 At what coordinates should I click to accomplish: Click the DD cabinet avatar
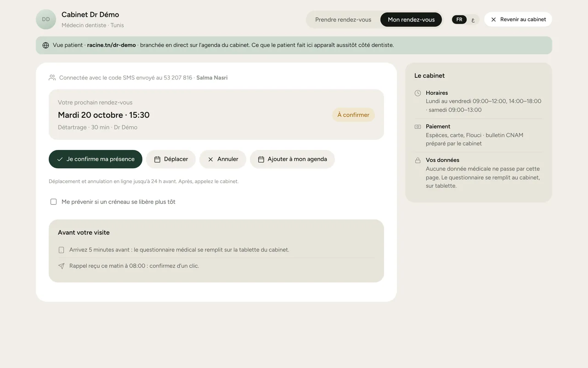click(x=46, y=19)
